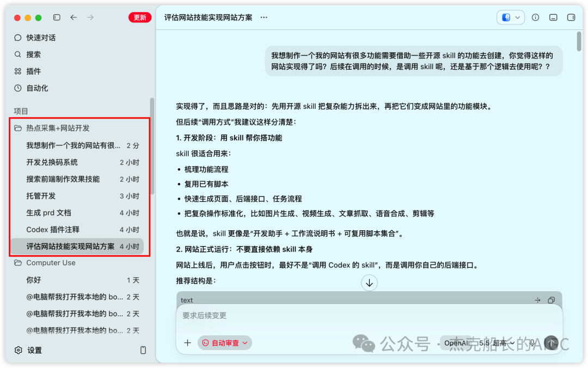Click the 搜索 magnifier icon

point(17,54)
